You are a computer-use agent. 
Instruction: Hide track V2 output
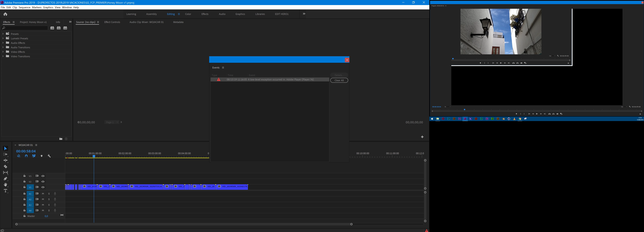tap(43, 182)
